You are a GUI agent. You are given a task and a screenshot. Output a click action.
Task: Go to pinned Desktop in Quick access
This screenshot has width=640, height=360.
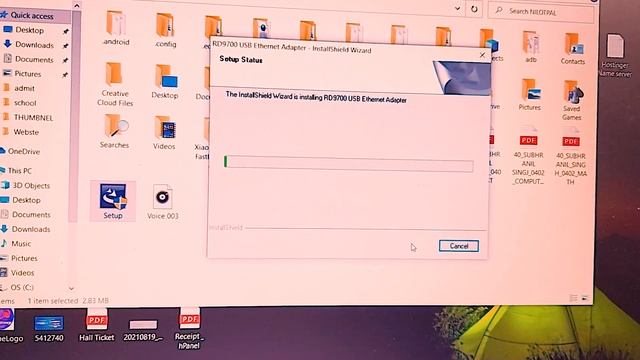click(29, 30)
